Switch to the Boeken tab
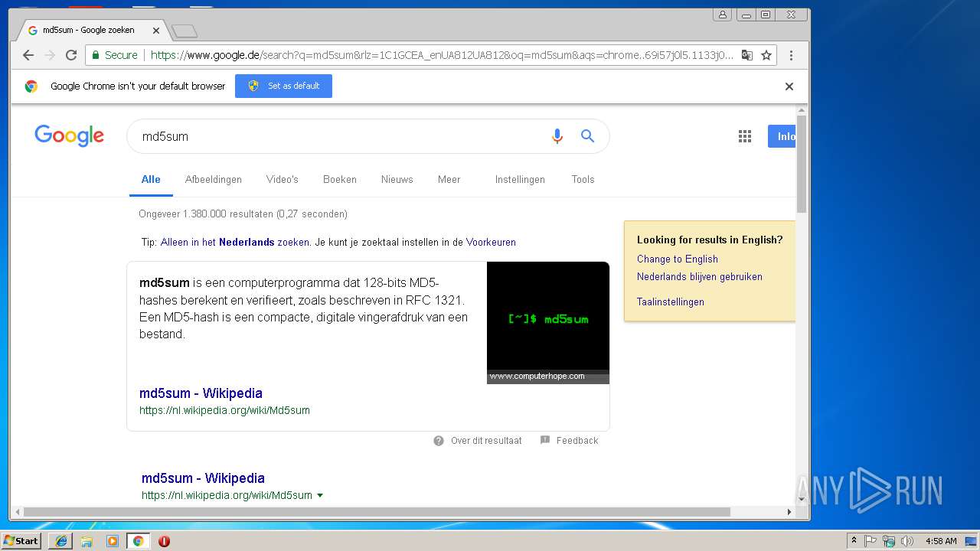Viewport: 980px width, 551px height. coord(340,179)
